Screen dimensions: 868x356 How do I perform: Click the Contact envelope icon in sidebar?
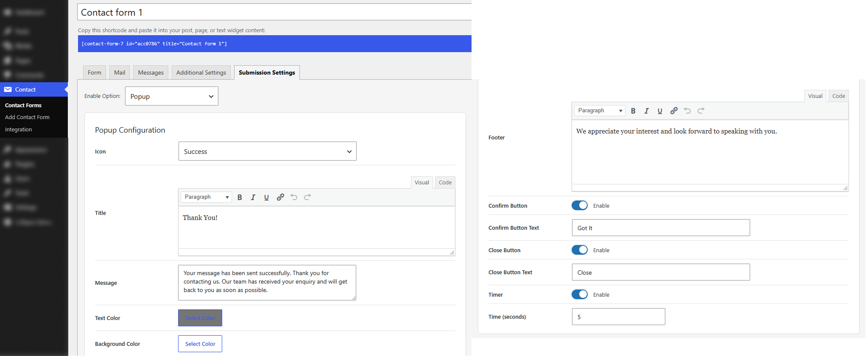click(x=8, y=89)
